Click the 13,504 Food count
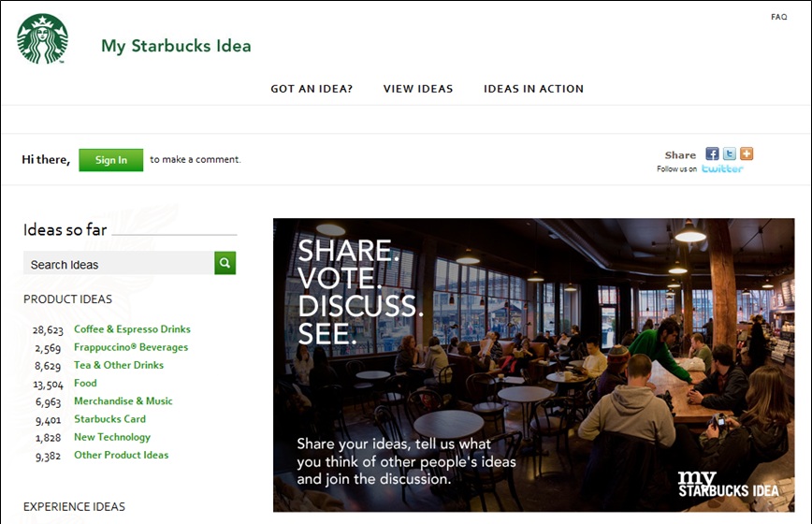The width and height of the screenshot is (812, 524). (48, 385)
